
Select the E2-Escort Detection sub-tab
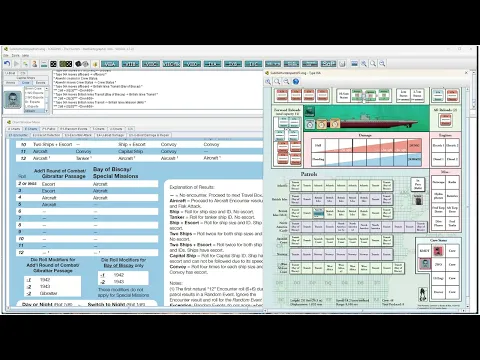46,135
